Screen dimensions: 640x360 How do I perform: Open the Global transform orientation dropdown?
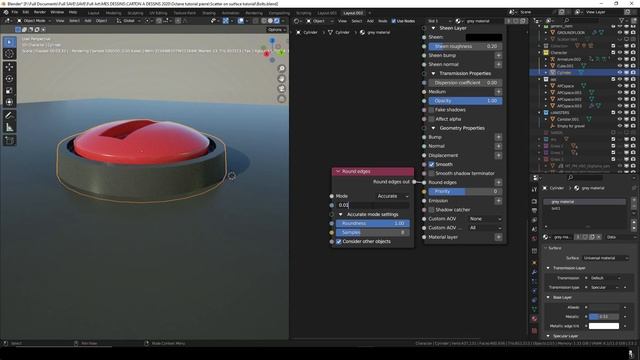coord(129,21)
